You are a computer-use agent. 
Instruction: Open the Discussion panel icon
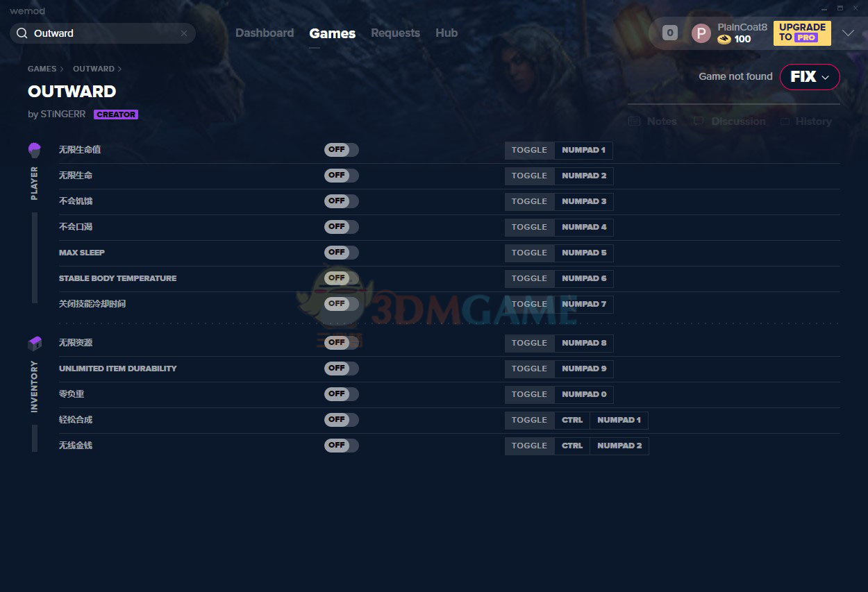point(698,121)
